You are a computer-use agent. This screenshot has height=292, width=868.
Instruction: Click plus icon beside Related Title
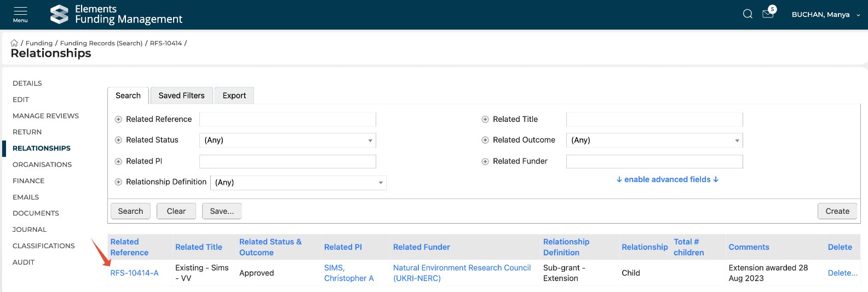point(485,119)
